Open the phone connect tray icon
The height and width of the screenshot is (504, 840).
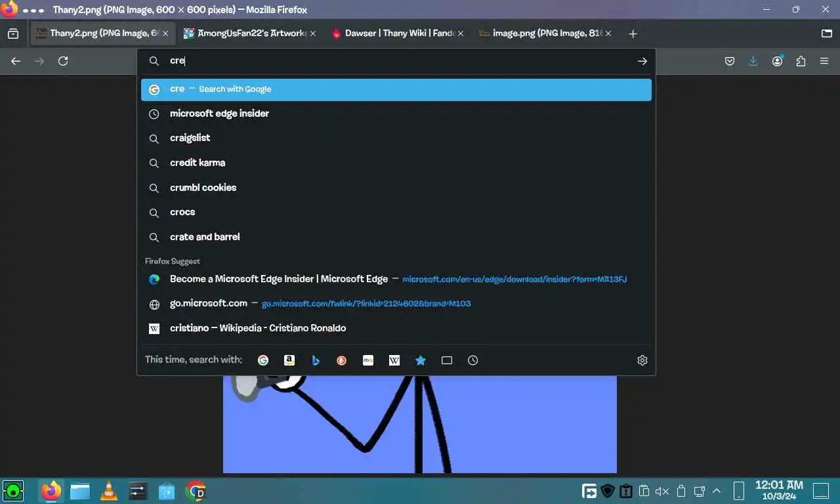[738, 491]
